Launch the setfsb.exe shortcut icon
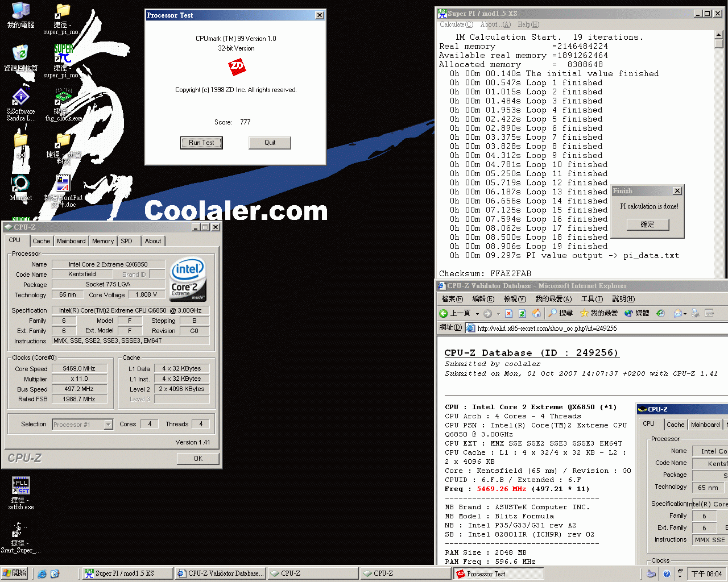 pos(21,485)
